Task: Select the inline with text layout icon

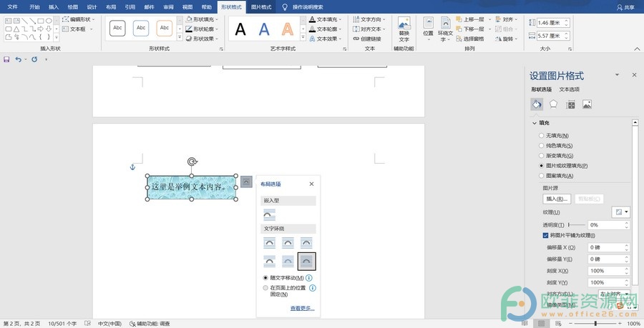Action: [270, 214]
